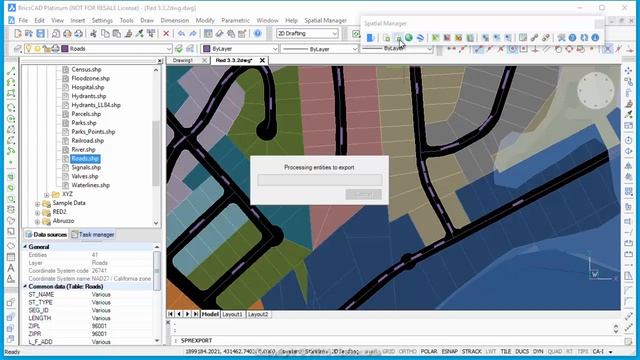Open the ByLayer color dropdown

pyautogui.click(x=240, y=49)
